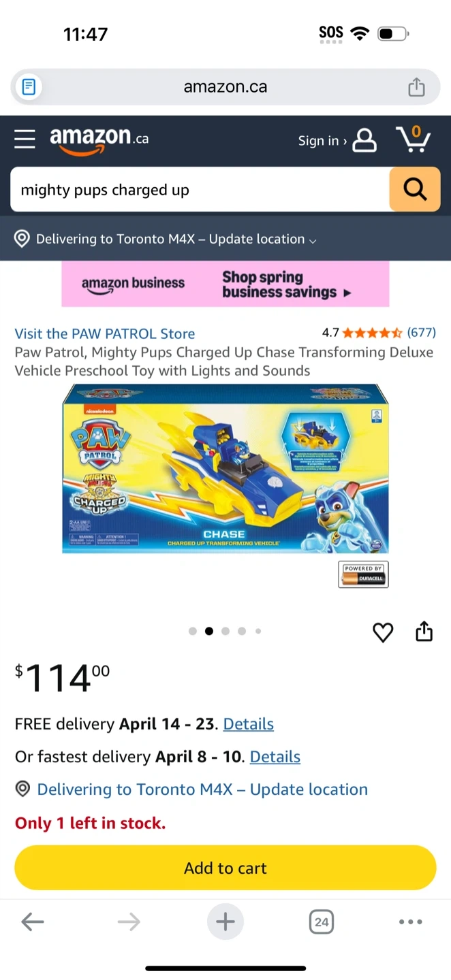Open browser more options menu
Image resolution: width=451 pixels, height=980 pixels.
(410, 922)
